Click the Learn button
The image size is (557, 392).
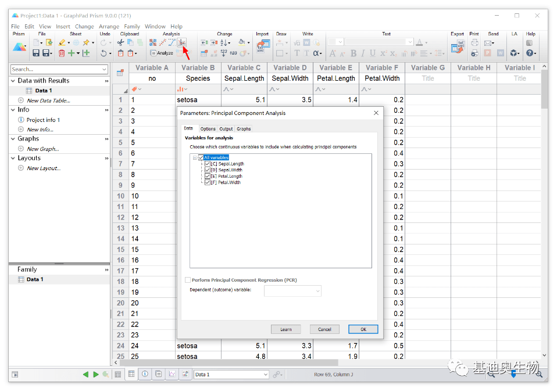285,329
